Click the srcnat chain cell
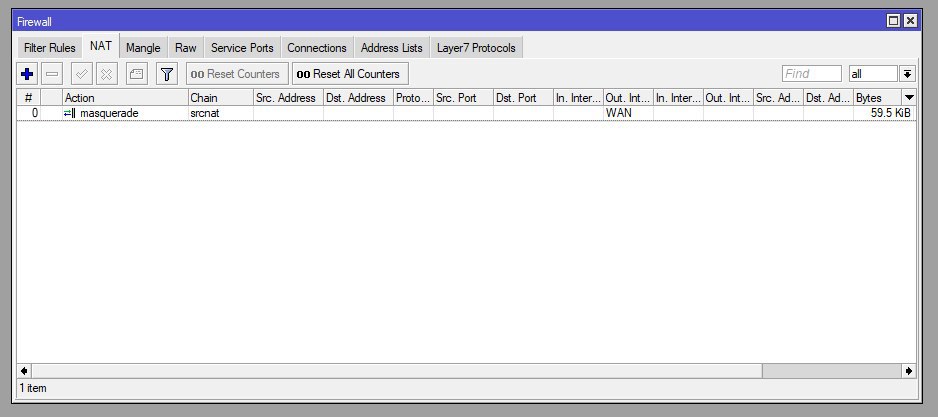This screenshot has width=938, height=417. point(221,113)
